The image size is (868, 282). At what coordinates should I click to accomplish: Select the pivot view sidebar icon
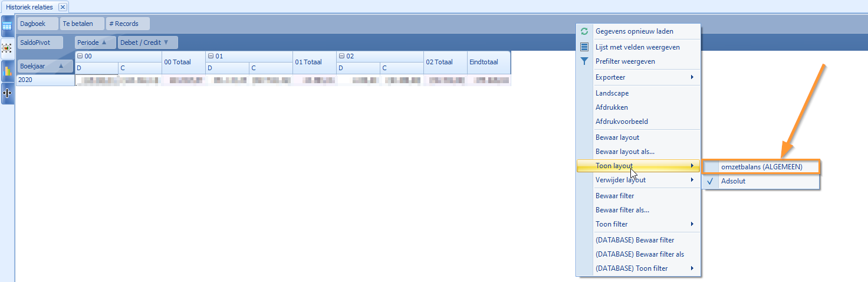[x=8, y=48]
